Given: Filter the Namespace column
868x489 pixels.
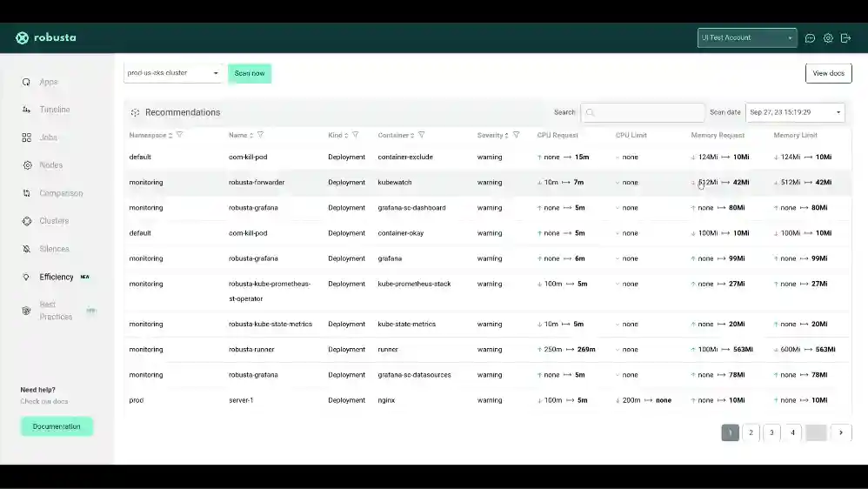Looking at the screenshot, I should point(179,135).
